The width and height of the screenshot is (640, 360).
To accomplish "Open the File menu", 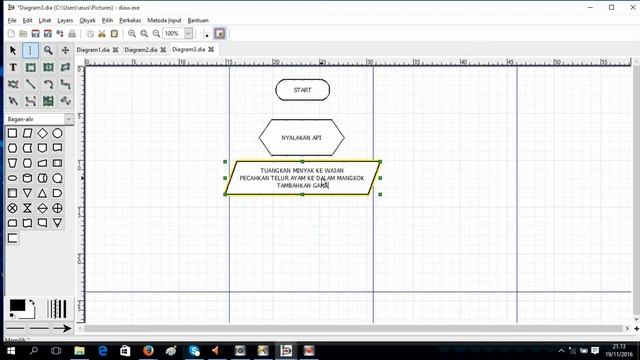I will coord(12,20).
